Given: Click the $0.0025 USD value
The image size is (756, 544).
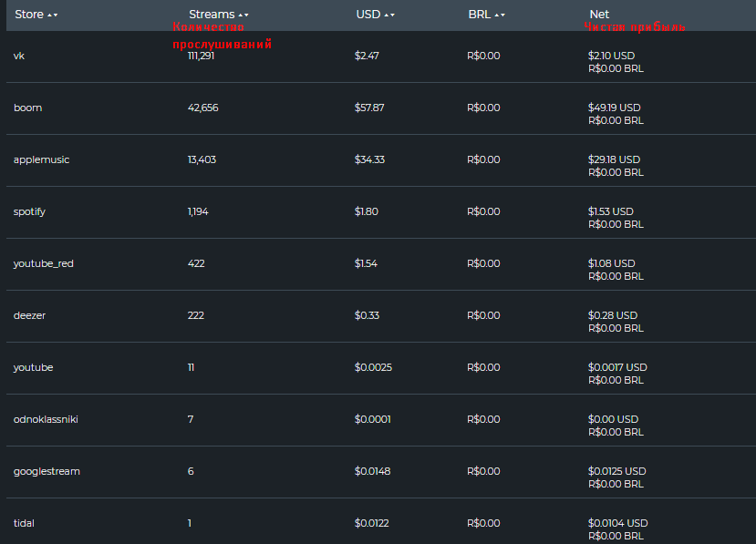Looking at the screenshot, I should tap(373, 367).
